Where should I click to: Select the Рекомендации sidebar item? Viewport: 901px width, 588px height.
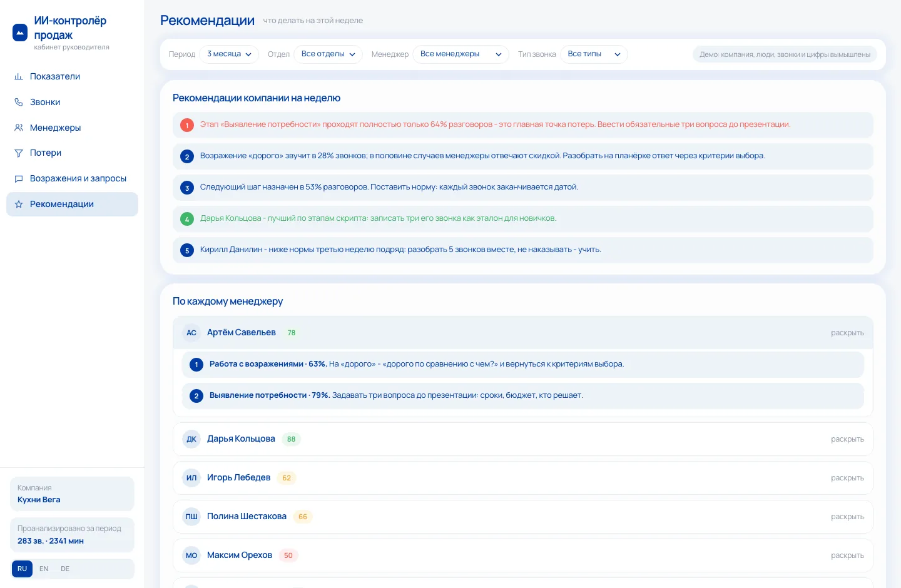pyautogui.click(x=72, y=205)
